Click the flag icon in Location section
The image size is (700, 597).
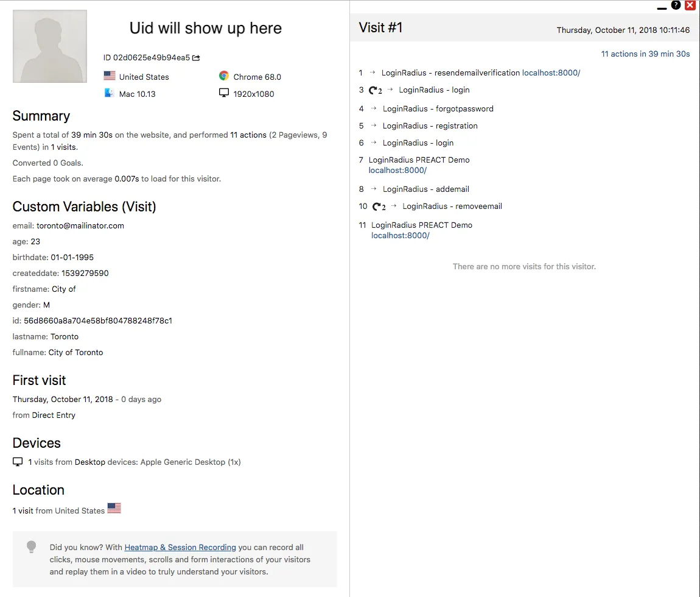pos(114,508)
